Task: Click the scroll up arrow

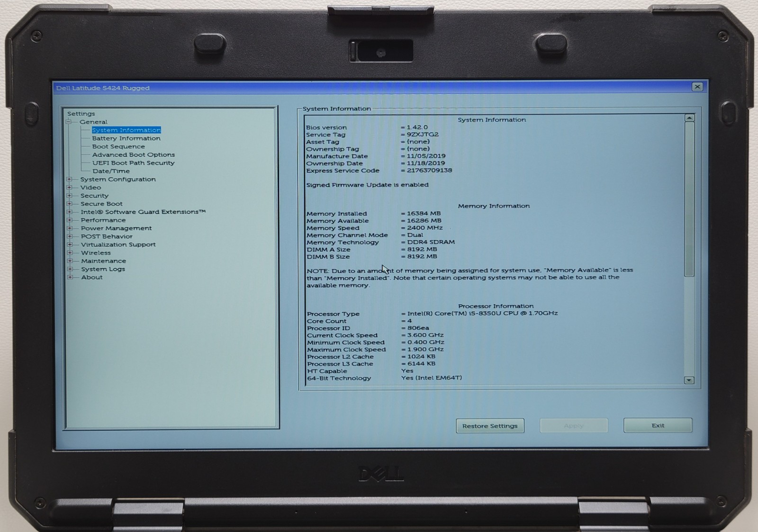Action: [689, 118]
